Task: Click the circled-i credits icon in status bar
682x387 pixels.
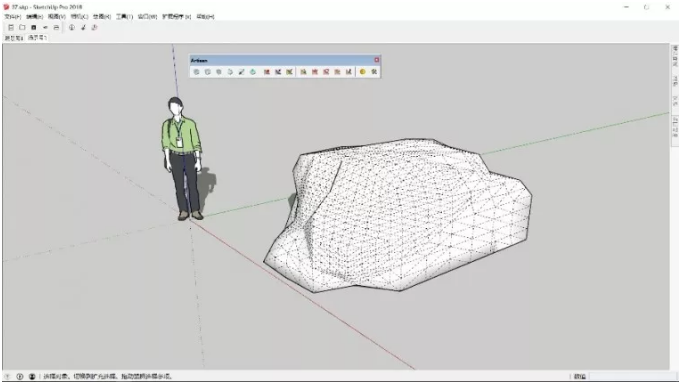Action: pos(20,377)
